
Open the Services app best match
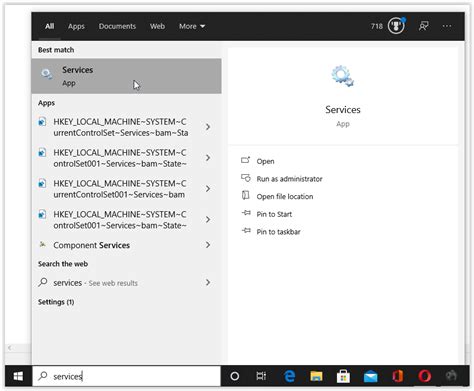pos(126,76)
